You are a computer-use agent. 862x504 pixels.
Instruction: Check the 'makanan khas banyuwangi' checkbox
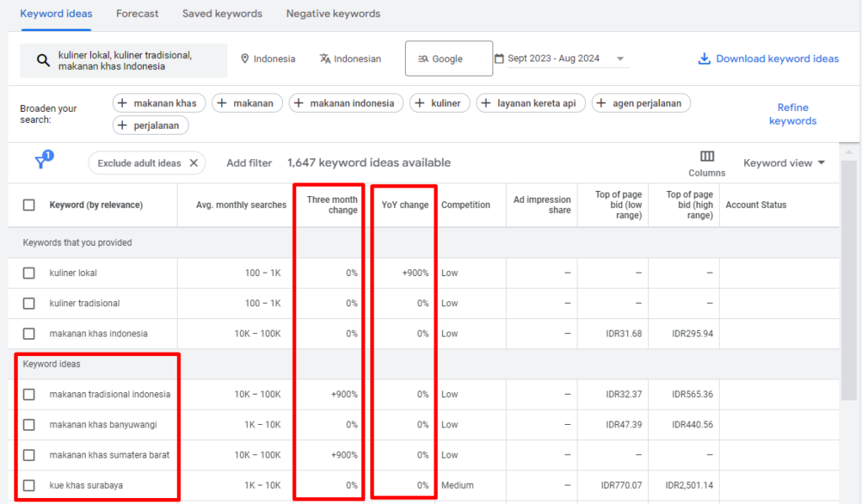tap(29, 425)
